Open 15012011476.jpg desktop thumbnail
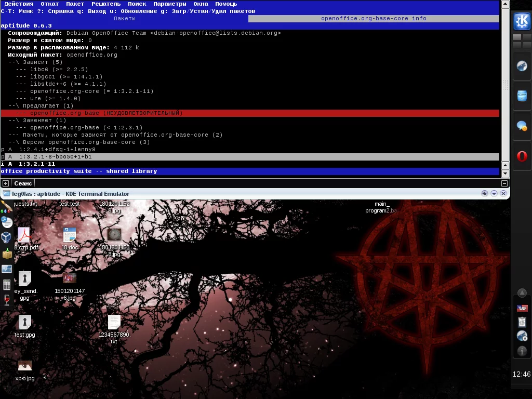 pyautogui.click(x=70, y=286)
